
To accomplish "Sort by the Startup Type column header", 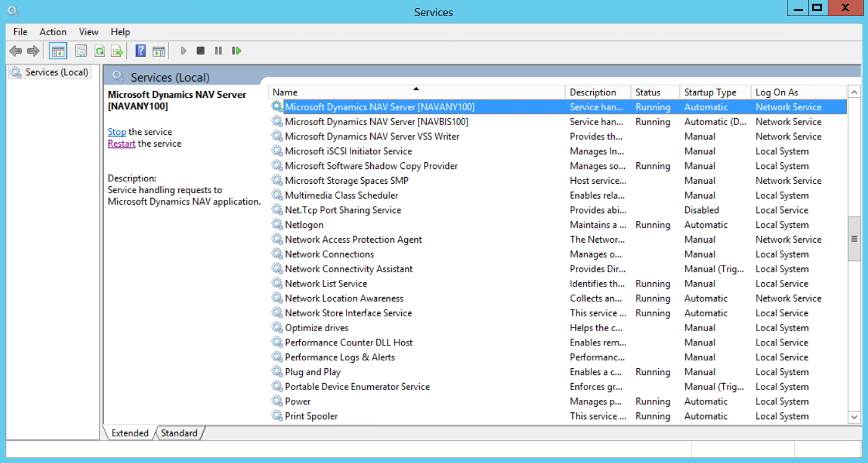I will pos(715,92).
